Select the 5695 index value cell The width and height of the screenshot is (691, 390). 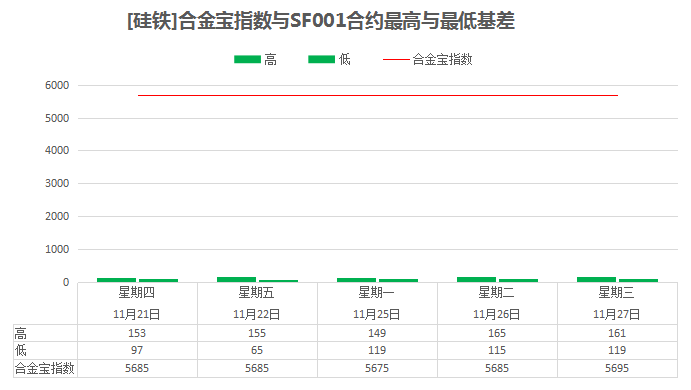pos(617,368)
